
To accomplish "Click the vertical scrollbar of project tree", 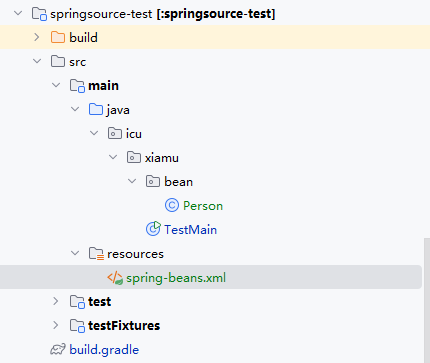I will pyautogui.click(x=427, y=300).
